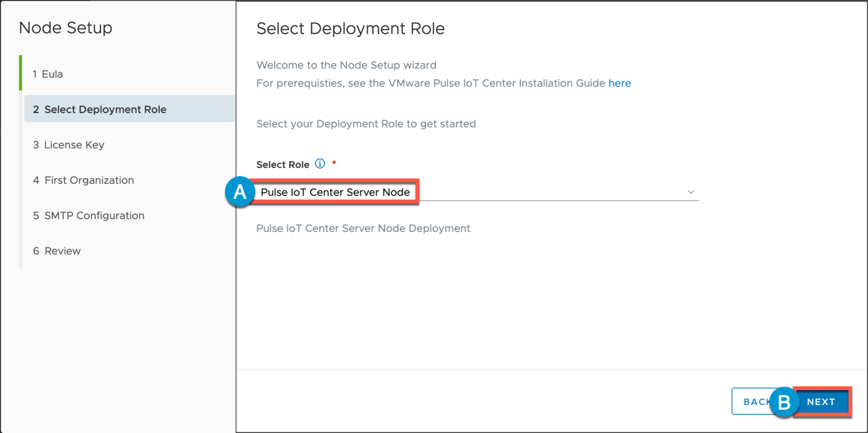The image size is (868, 433).
Task: Click the blue B annotation badge
Action: tap(784, 402)
